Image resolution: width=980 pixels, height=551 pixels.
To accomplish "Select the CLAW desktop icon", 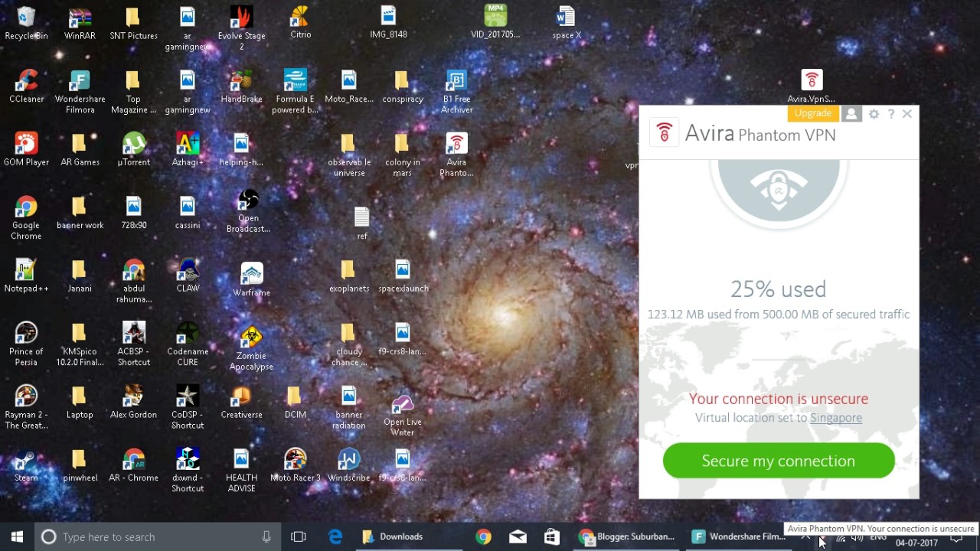I will 188,275.
